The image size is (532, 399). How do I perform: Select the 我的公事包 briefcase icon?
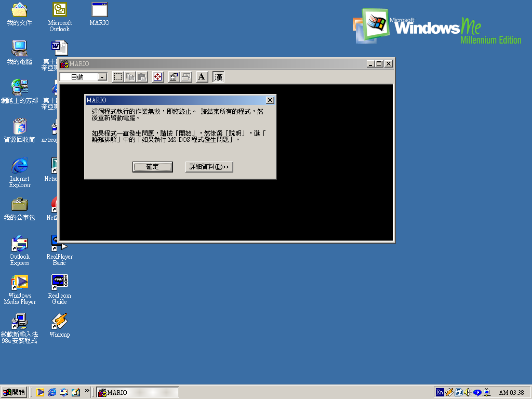click(19, 209)
